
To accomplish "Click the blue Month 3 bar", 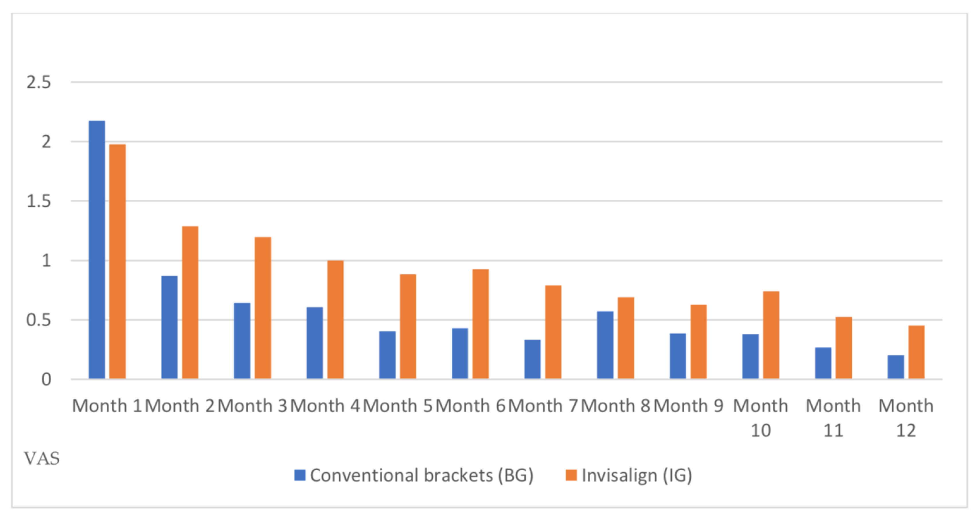I will click(x=242, y=340).
